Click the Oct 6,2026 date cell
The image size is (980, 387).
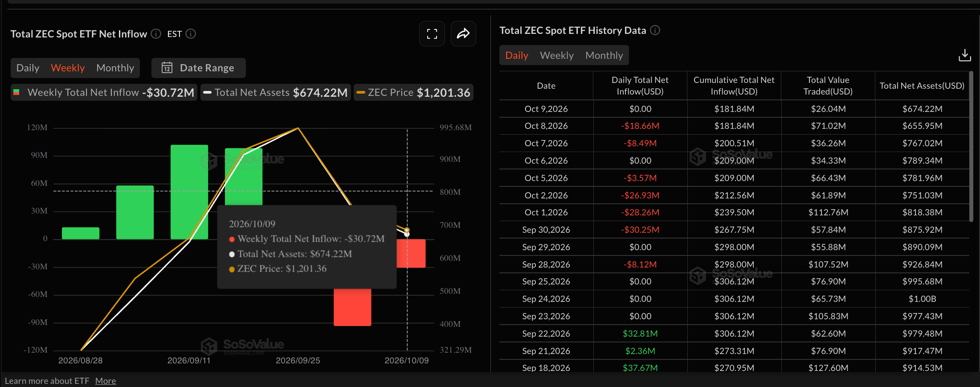[546, 161]
